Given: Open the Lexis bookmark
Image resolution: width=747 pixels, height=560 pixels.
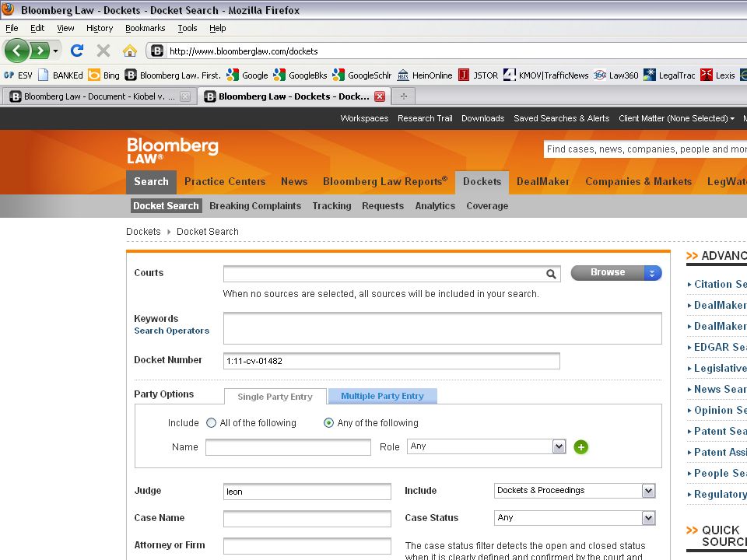Looking at the screenshot, I should pos(718,75).
